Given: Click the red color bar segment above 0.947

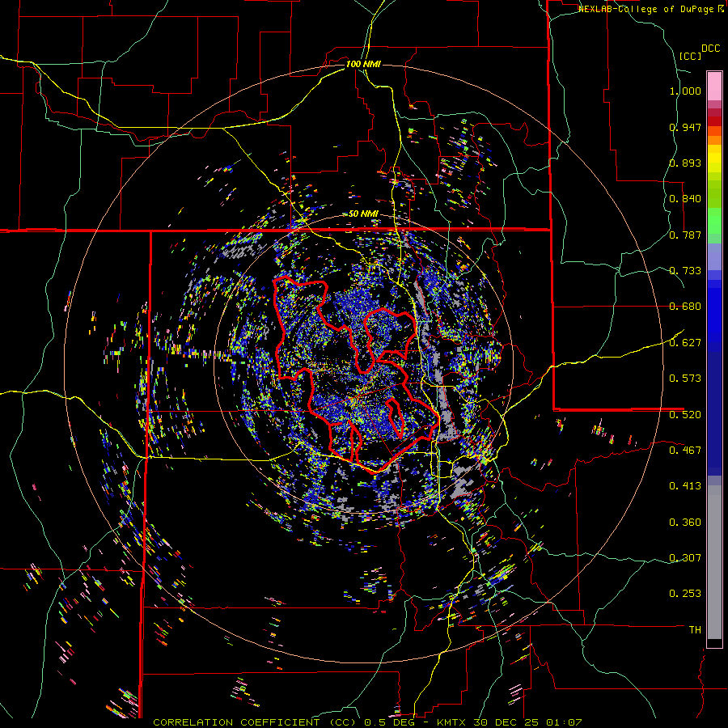Looking at the screenshot, I should tap(714, 121).
